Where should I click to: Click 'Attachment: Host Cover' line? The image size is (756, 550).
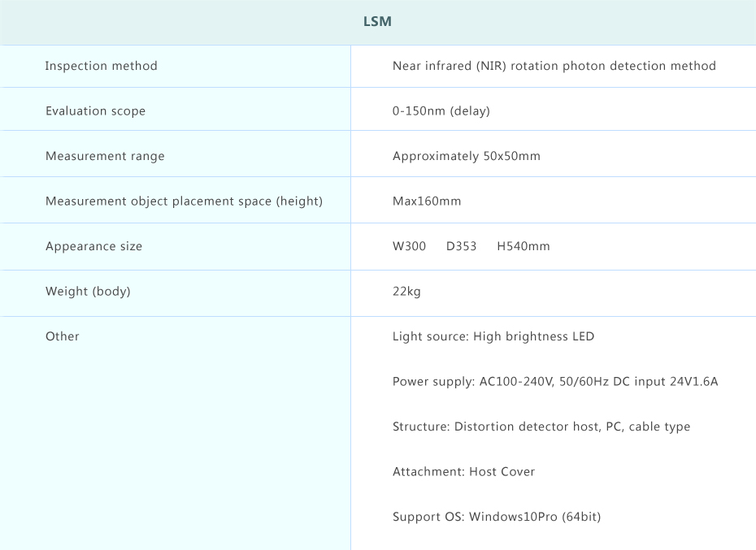(x=464, y=471)
